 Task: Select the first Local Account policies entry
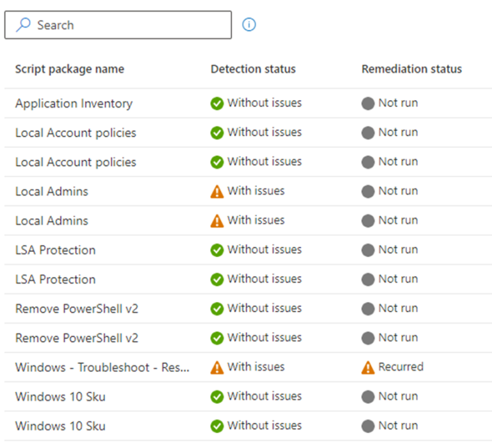point(76,133)
